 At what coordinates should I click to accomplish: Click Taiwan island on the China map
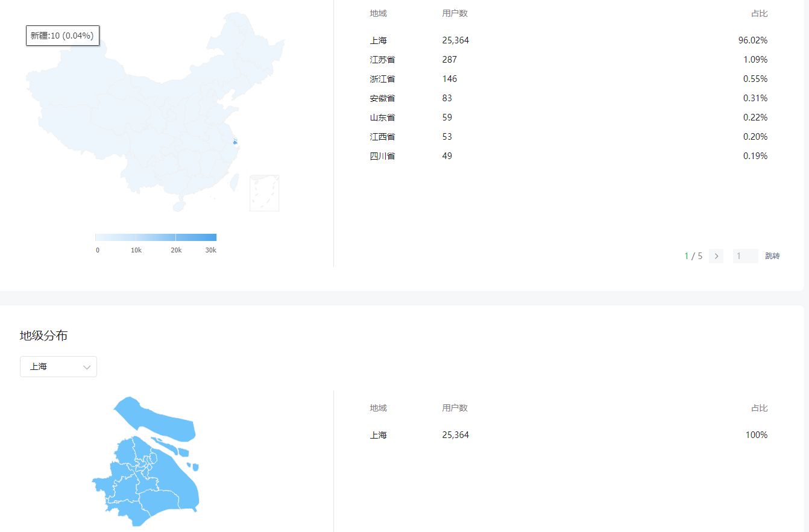coord(235,182)
